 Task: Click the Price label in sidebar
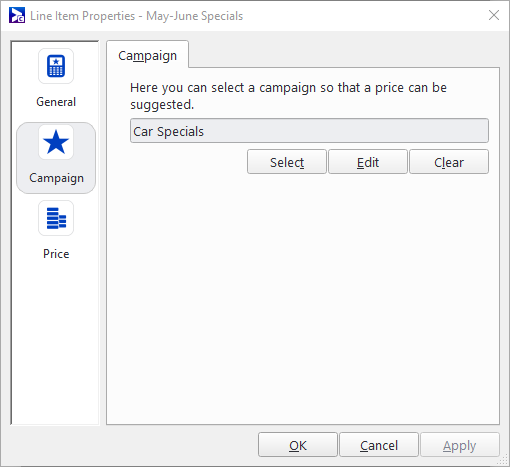click(56, 254)
